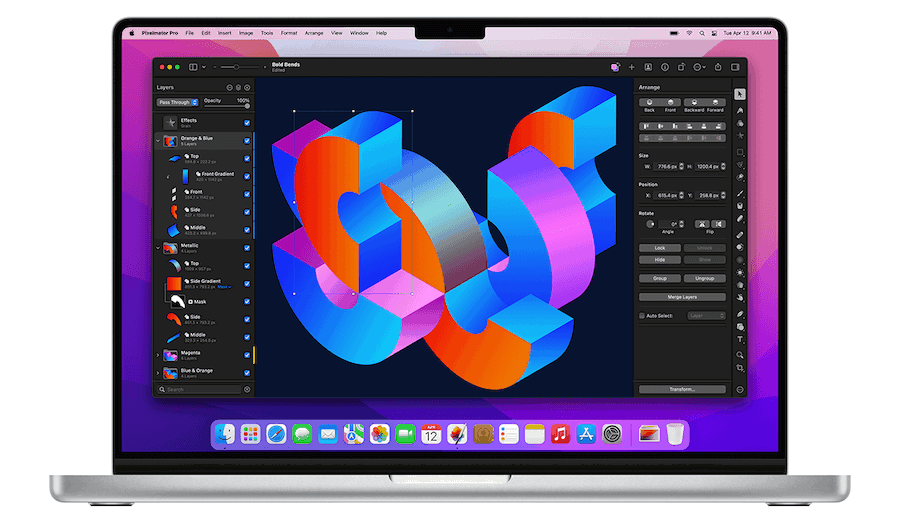Select the Zoom magnifier tool

point(740,354)
